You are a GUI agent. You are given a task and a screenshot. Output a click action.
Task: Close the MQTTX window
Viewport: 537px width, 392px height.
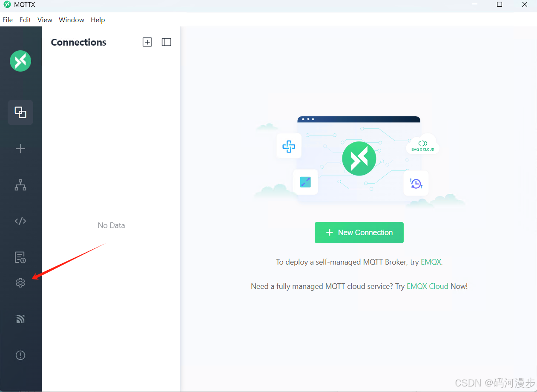525,5
